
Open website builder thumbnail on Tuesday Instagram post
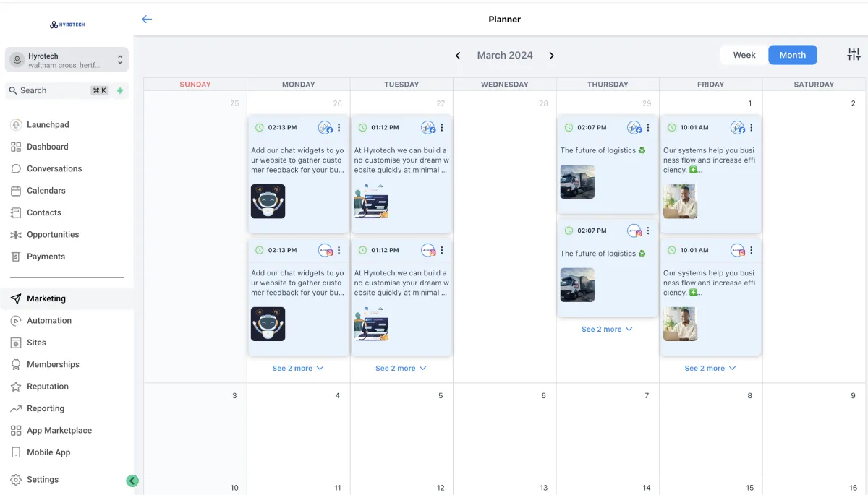point(371,324)
